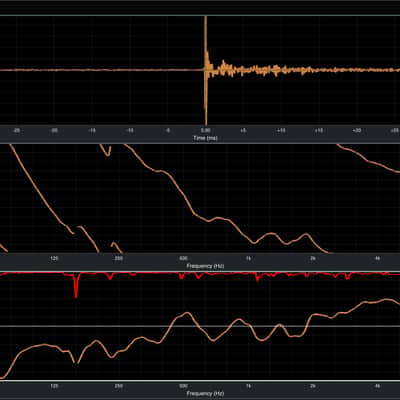Image resolution: width=400 pixels, height=400 pixels.
Task: Click the Frequency (Hz) label under magnitude plot
Action: pyautogui.click(x=205, y=393)
